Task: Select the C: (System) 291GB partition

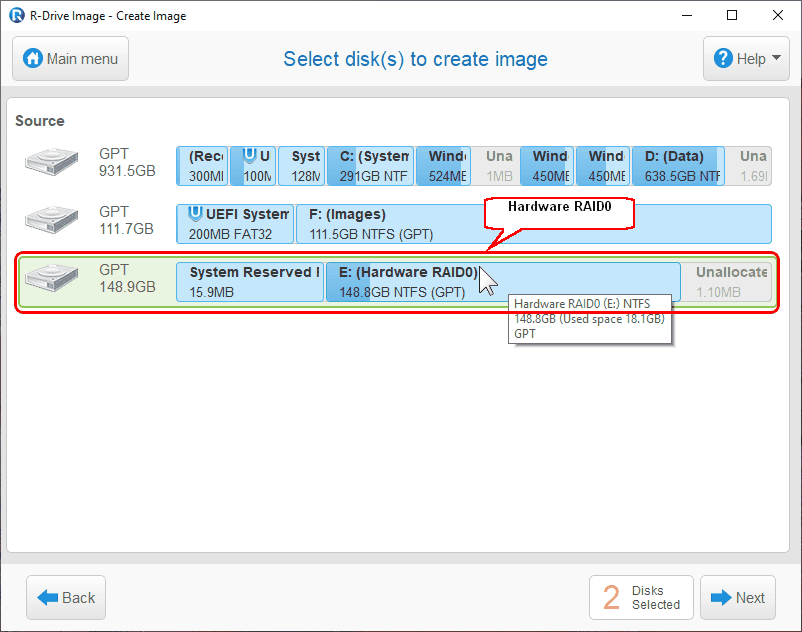Action: pyautogui.click(x=370, y=166)
